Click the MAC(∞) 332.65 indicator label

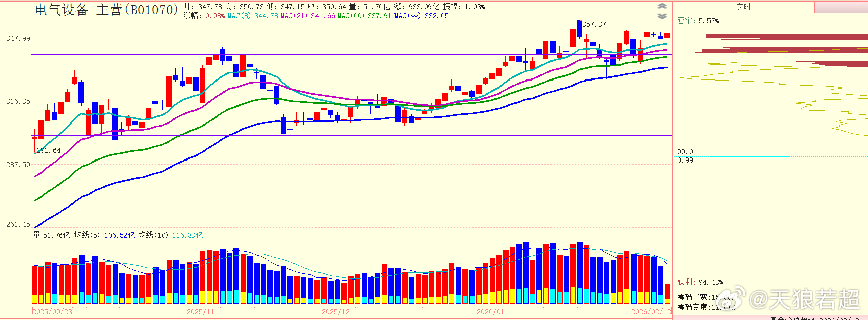(421, 16)
